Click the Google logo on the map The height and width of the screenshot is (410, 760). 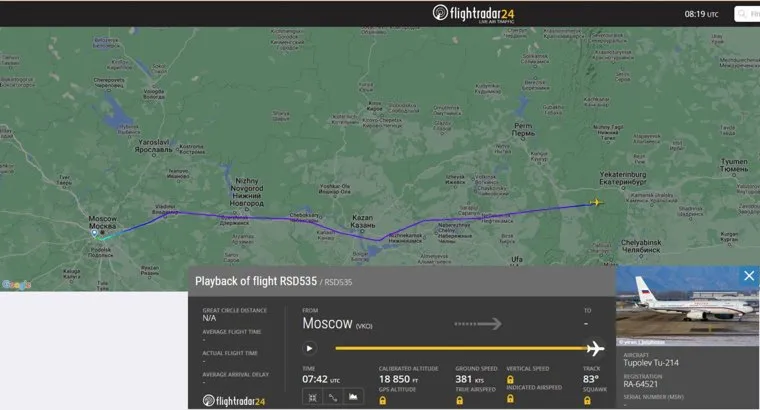pos(16,285)
